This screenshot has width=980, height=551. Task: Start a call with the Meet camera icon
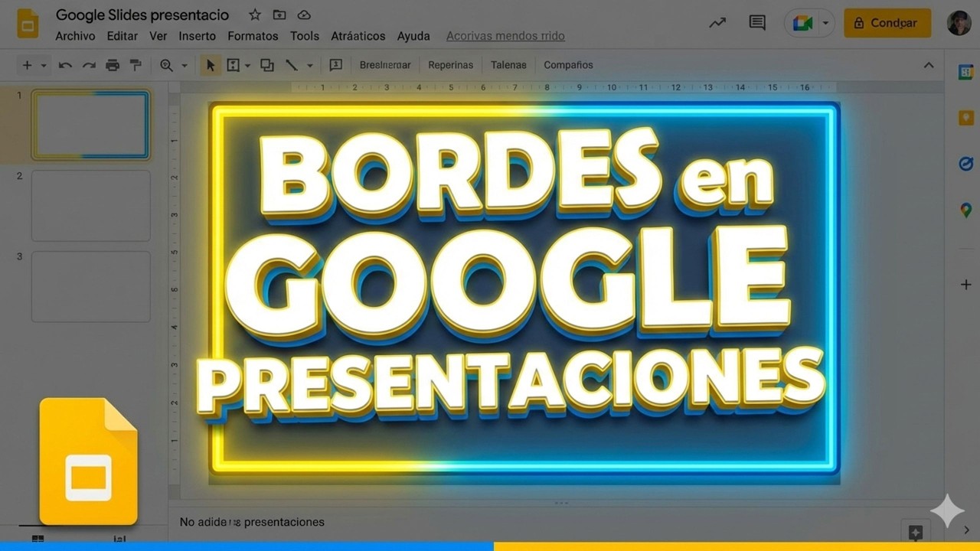(x=802, y=23)
